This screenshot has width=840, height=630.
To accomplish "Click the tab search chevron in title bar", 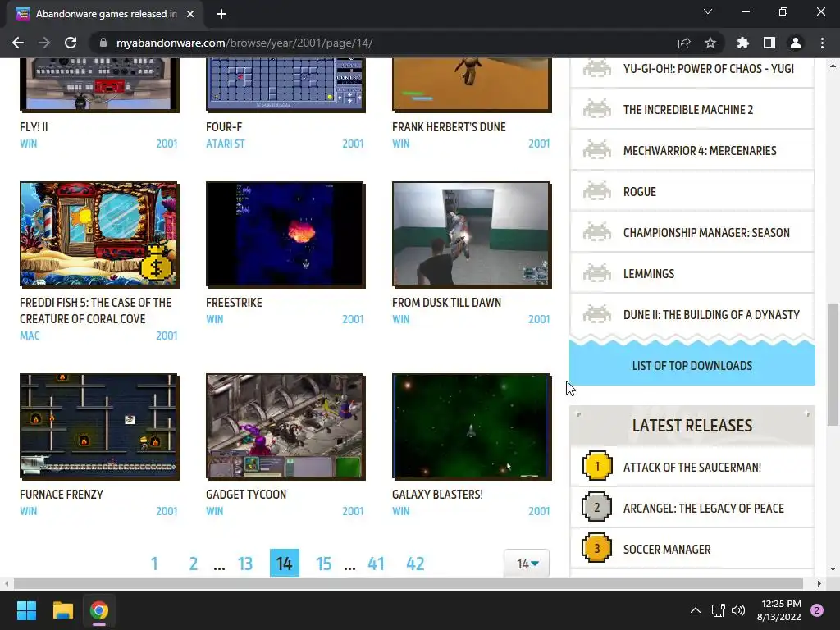I will pos(708,11).
